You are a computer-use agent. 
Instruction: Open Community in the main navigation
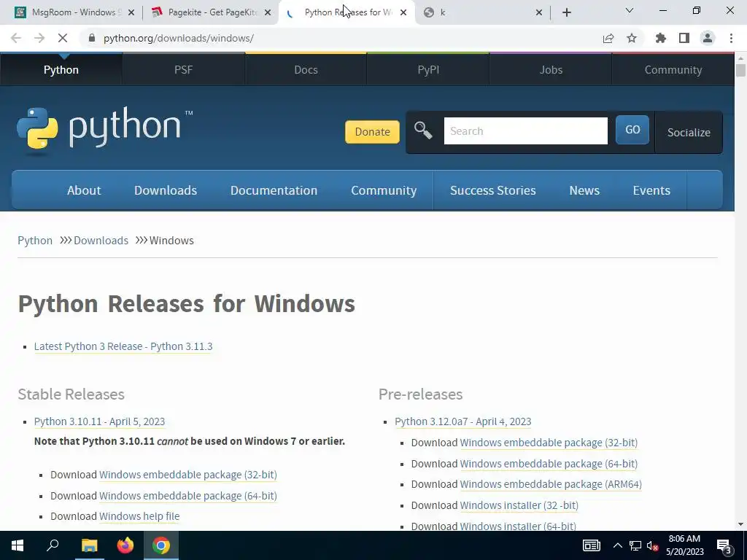384,190
